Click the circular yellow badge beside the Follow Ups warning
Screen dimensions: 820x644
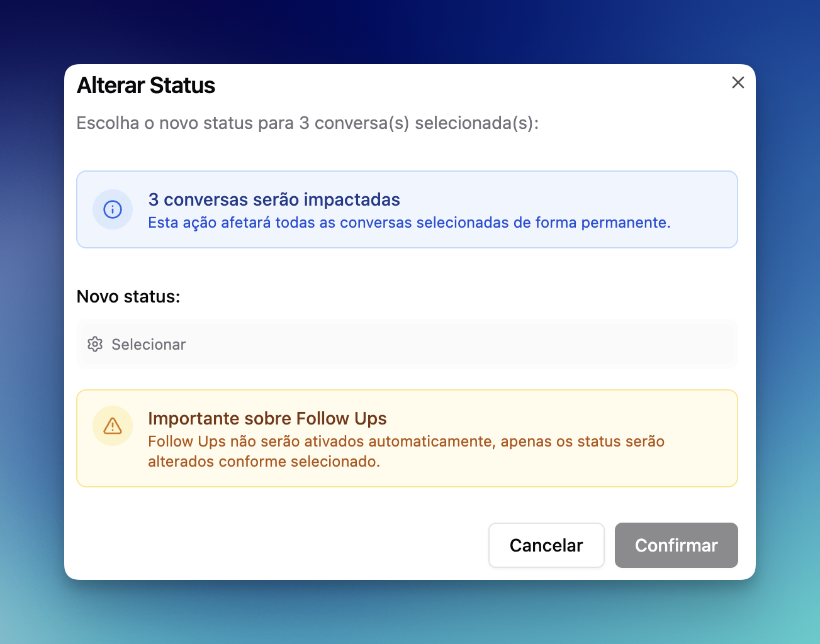pyautogui.click(x=113, y=426)
